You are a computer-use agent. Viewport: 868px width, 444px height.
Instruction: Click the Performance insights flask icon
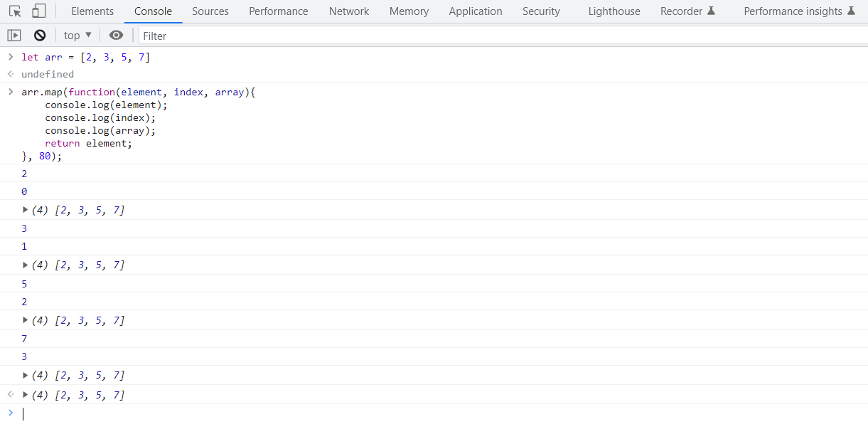click(851, 11)
